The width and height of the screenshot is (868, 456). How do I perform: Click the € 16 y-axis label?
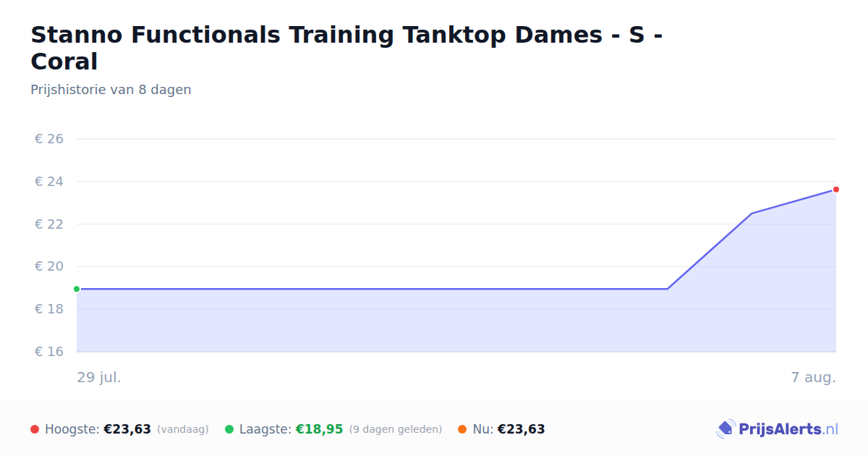[x=49, y=352]
